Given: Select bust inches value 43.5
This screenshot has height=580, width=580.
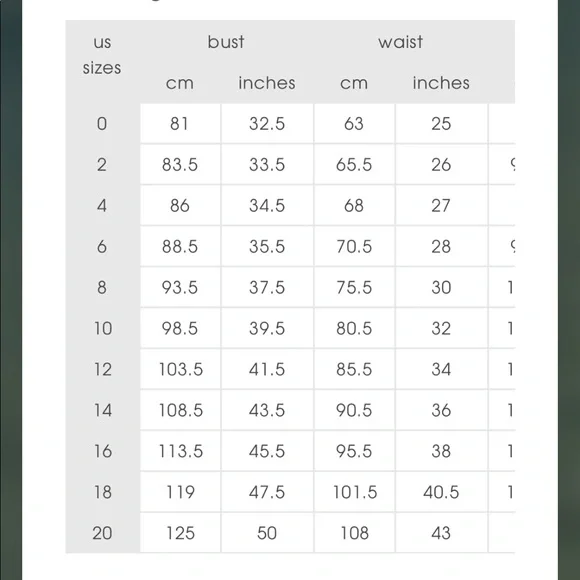Looking at the screenshot, I should coord(267,410).
